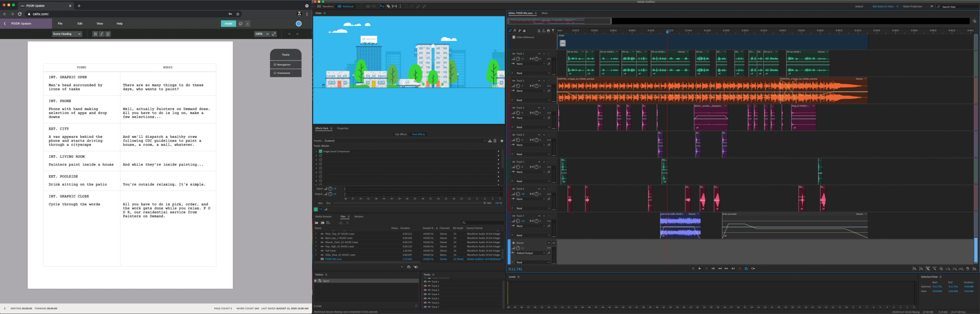
Task: Open the File menu in Celtx
Action: [60, 24]
